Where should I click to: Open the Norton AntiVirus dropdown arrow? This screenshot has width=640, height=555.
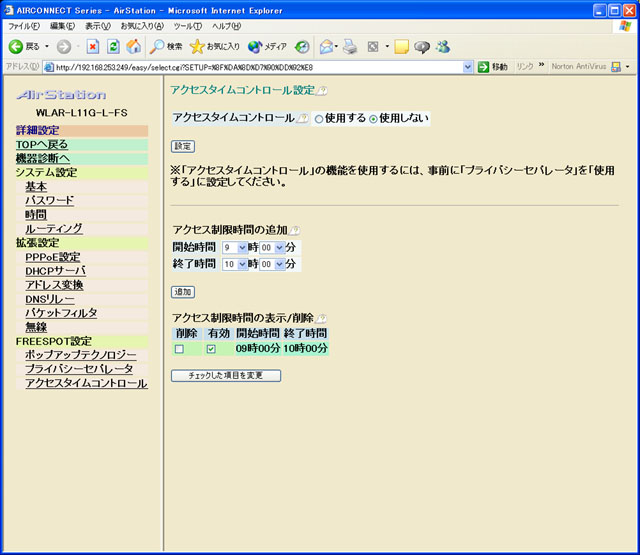coord(628,67)
